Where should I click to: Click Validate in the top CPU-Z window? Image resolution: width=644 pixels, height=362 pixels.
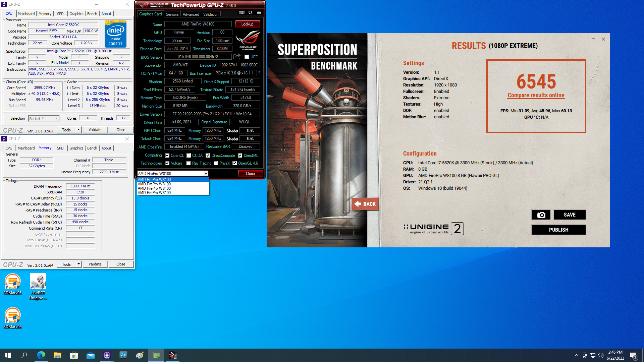pyautogui.click(x=95, y=130)
